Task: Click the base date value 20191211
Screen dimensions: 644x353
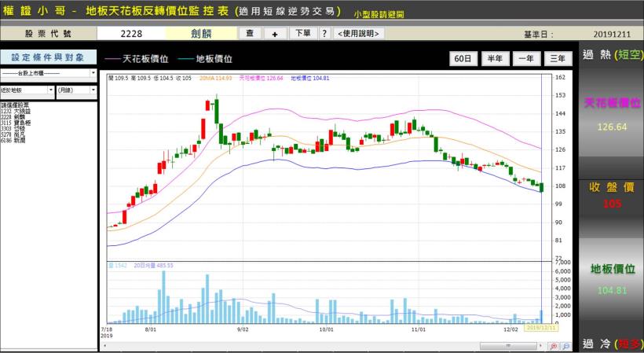Action: pyautogui.click(x=612, y=35)
